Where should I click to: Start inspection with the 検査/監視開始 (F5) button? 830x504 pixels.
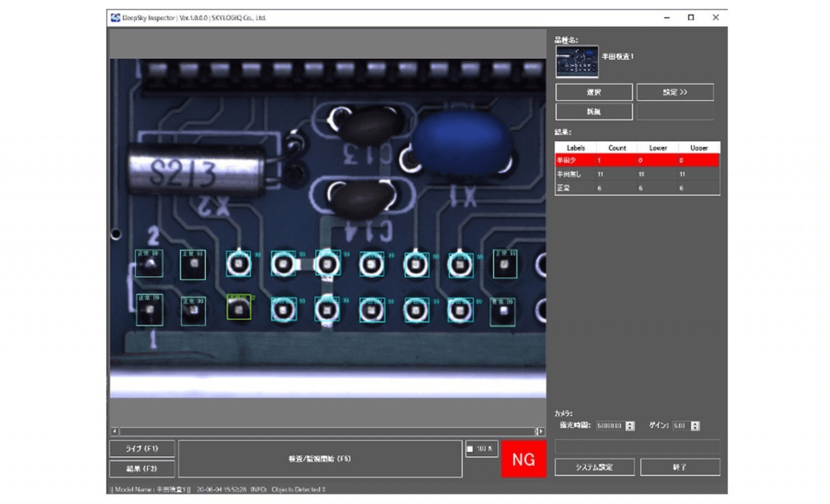(320, 458)
